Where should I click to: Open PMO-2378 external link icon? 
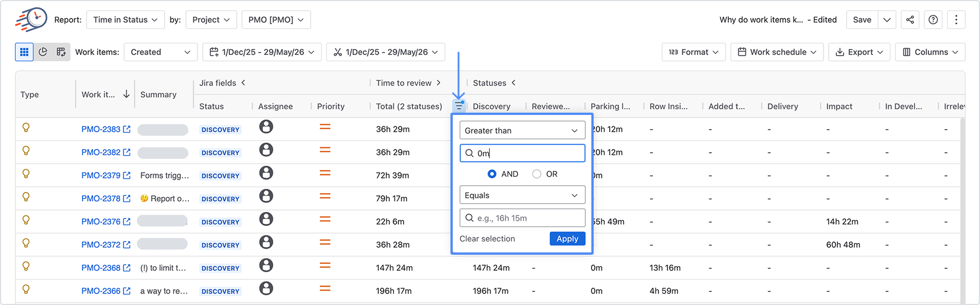(127, 199)
